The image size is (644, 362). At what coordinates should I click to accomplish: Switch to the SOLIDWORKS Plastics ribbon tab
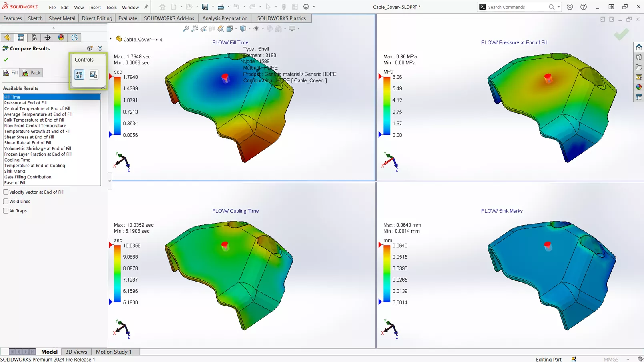click(281, 18)
